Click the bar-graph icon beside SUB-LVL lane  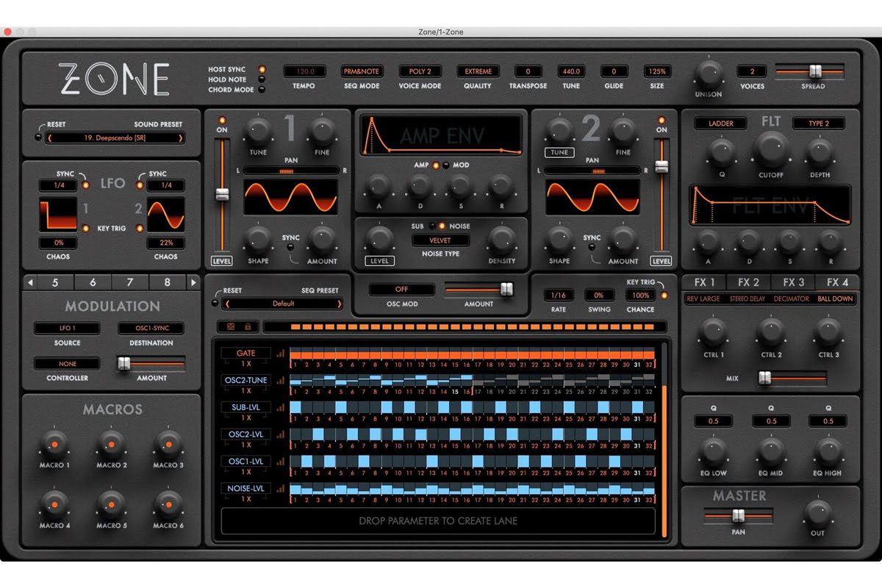click(280, 408)
